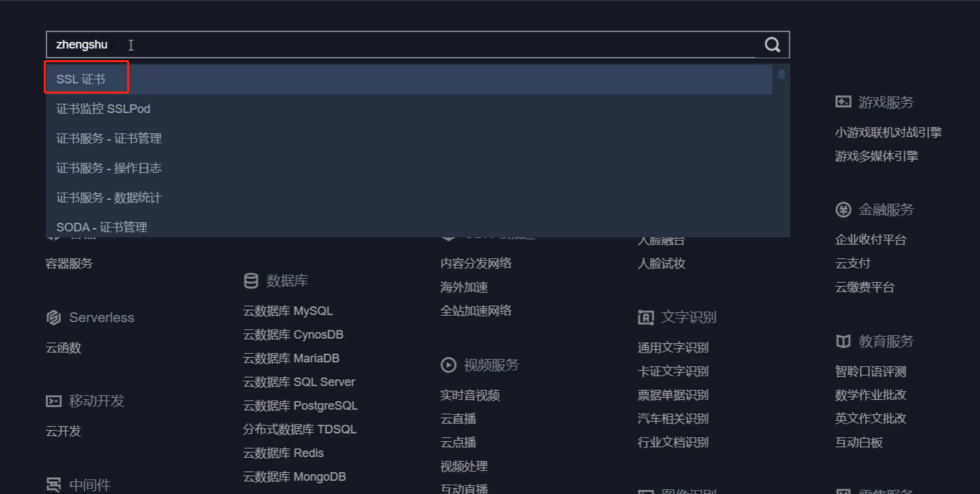This screenshot has height=494, width=980.
Task: Open 分布式数据库 TDSQL
Action: (x=300, y=430)
